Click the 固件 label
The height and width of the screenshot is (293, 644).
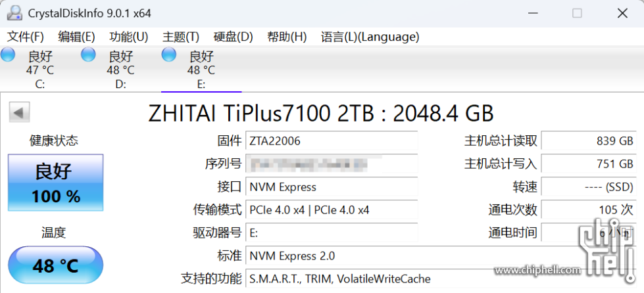[229, 141]
